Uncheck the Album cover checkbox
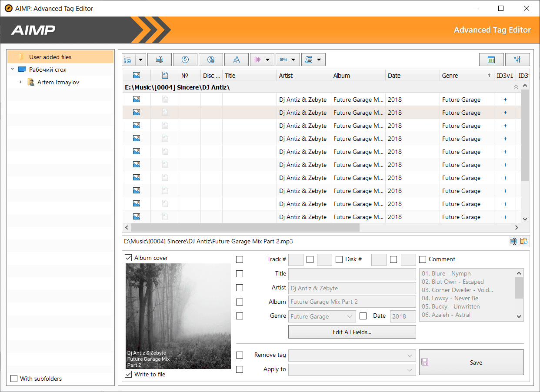Viewport: 540px width, 392px height. point(129,258)
